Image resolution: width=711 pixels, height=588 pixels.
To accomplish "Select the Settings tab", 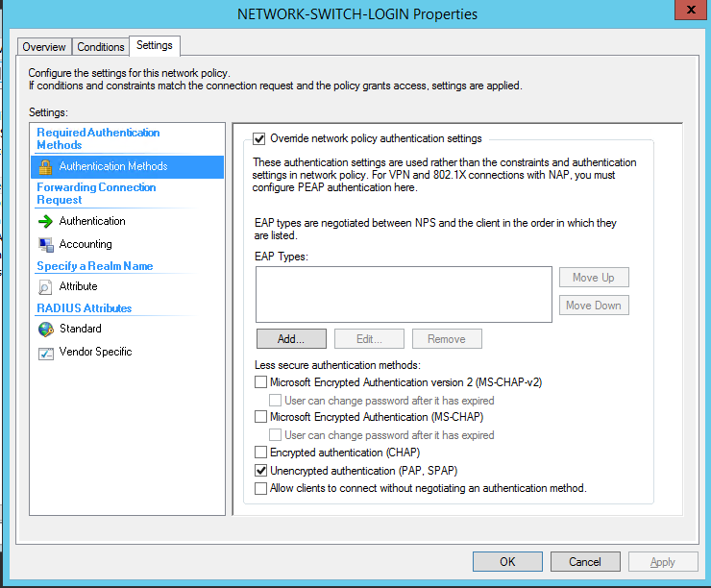I will (x=155, y=45).
